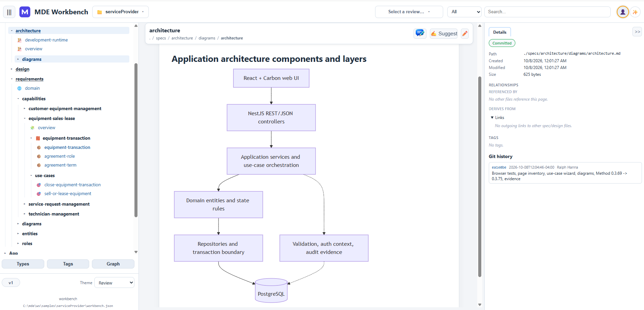This screenshot has width=644, height=310.
Task: Open overview under equipment-sales-lease
Action: click(46, 127)
